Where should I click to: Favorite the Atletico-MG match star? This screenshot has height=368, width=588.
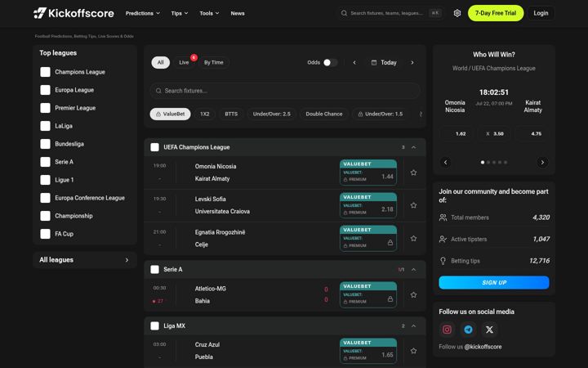tap(413, 294)
